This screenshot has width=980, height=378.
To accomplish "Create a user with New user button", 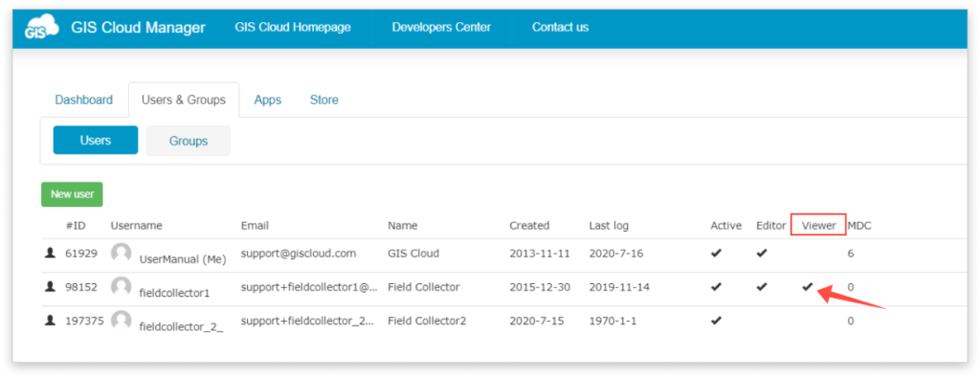I will point(72,194).
